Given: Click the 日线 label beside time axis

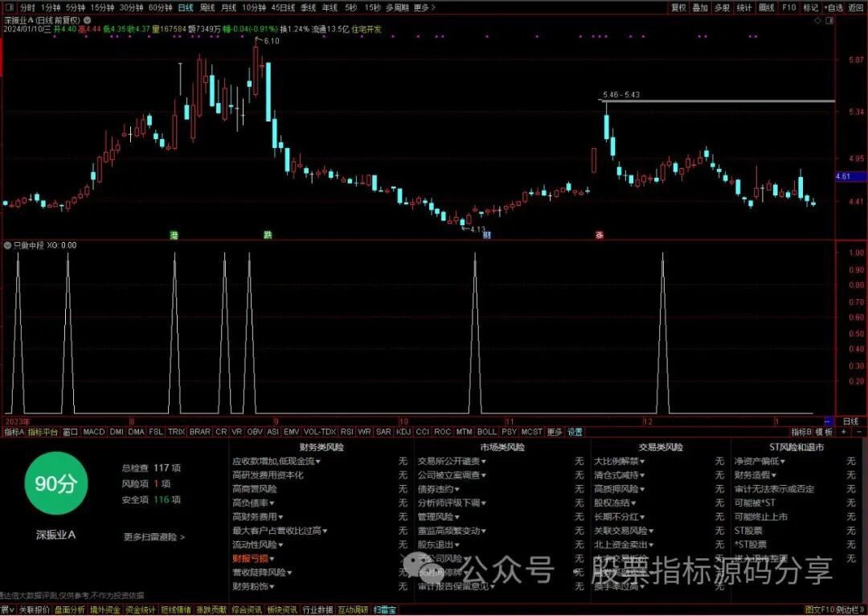Looking at the screenshot, I should (x=850, y=421).
